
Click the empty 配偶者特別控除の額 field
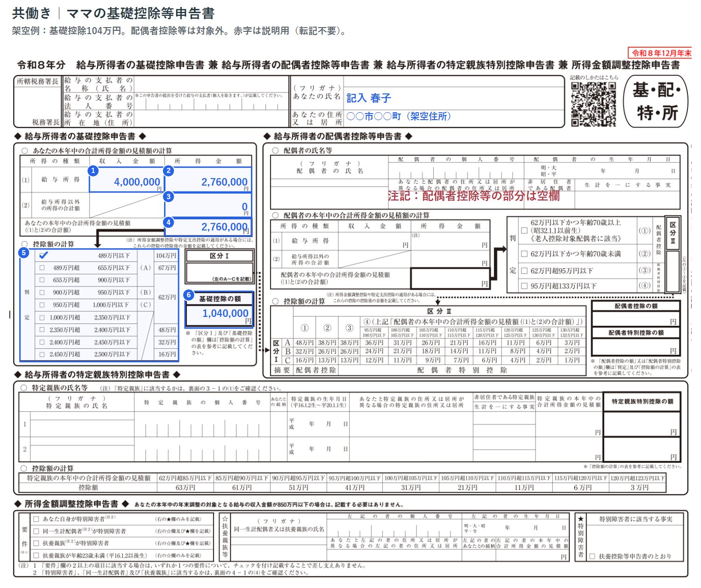tap(636, 346)
